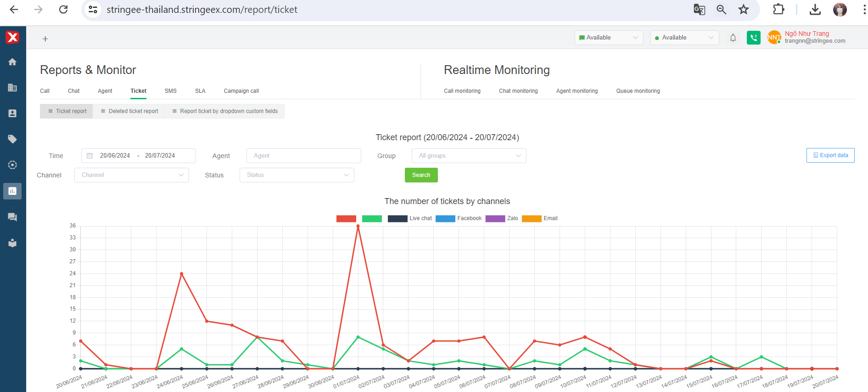Open the Deleted ticket report tab

[129, 111]
